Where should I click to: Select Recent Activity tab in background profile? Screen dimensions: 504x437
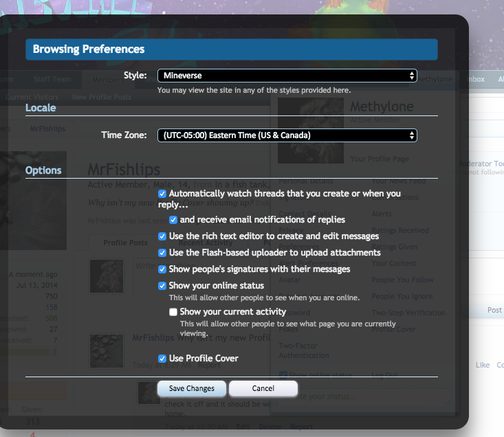pyautogui.click(x=206, y=243)
